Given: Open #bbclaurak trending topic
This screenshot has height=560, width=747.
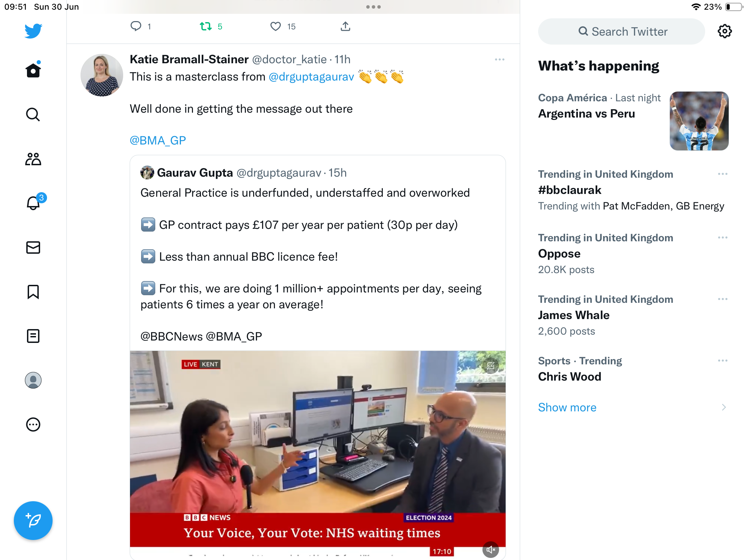Looking at the screenshot, I should [570, 190].
